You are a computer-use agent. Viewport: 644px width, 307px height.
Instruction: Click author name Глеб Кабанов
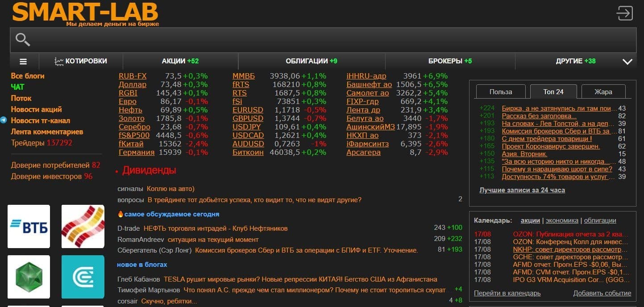(139, 279)
